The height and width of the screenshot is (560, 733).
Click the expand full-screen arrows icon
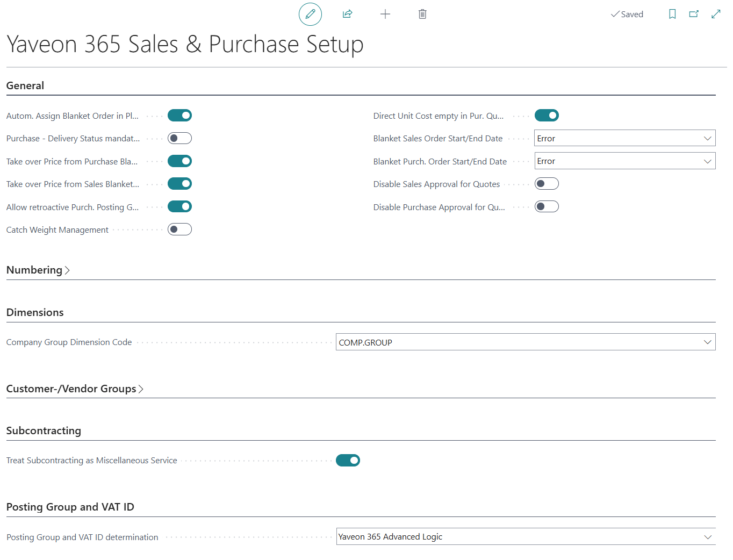click(x=716, y=15)
